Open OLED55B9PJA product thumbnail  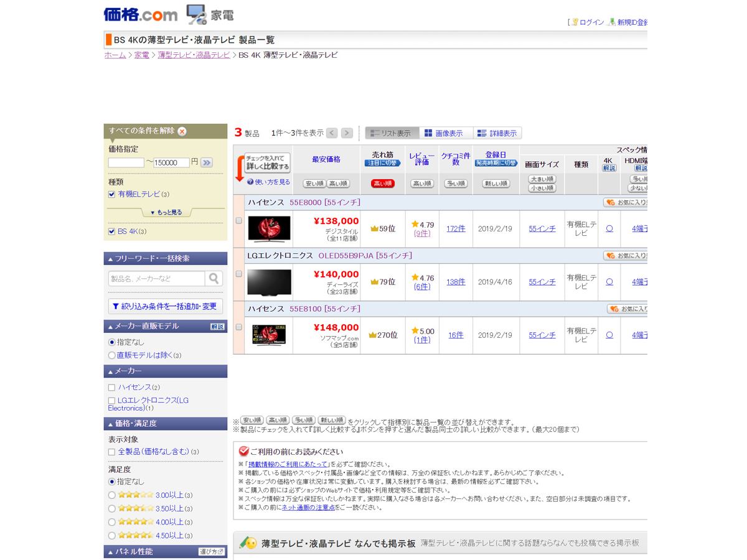[x=269, y=282]
